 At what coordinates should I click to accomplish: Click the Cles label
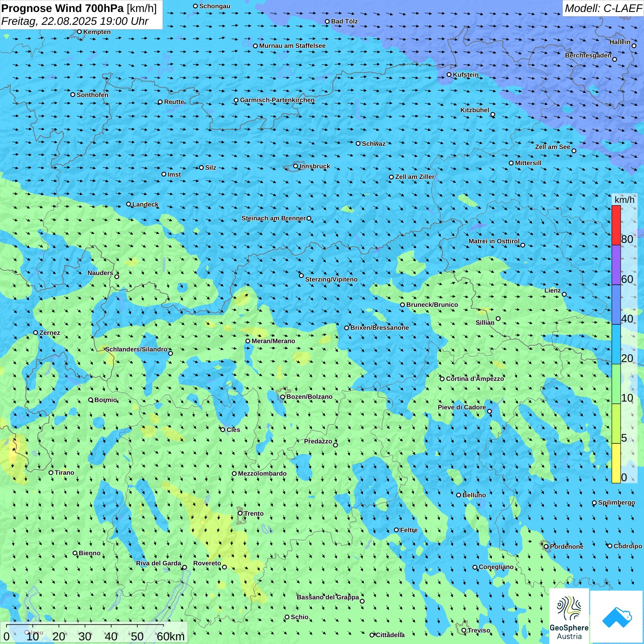233,430
